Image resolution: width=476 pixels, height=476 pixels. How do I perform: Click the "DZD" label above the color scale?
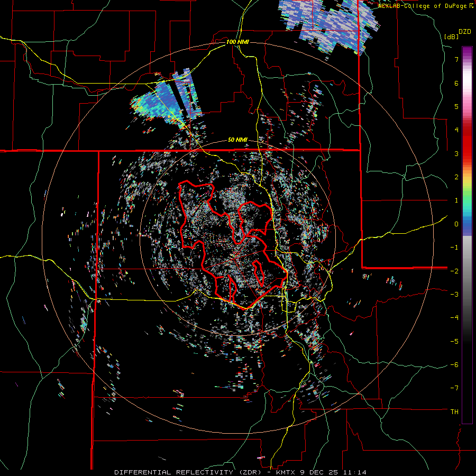pos(465,32)
